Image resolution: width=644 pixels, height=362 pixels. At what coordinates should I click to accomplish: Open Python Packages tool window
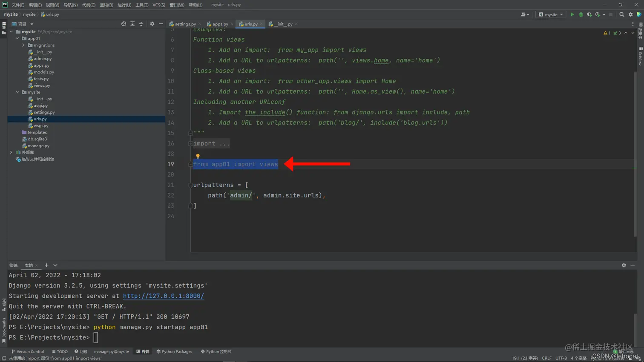click(x=174, y=351)
